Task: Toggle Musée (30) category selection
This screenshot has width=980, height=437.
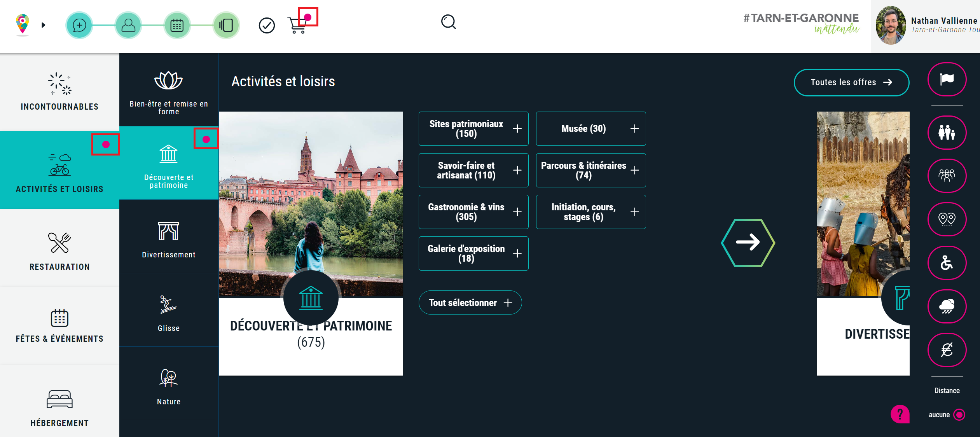Action: [x=590, y=129]
